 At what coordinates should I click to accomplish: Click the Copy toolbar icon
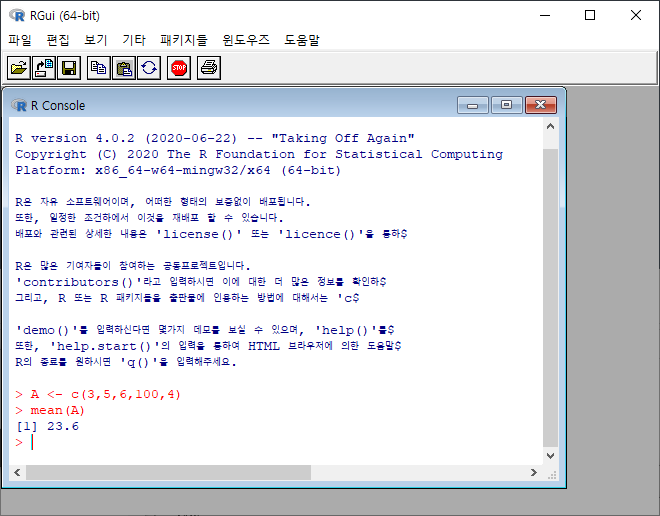pos(99,68)
